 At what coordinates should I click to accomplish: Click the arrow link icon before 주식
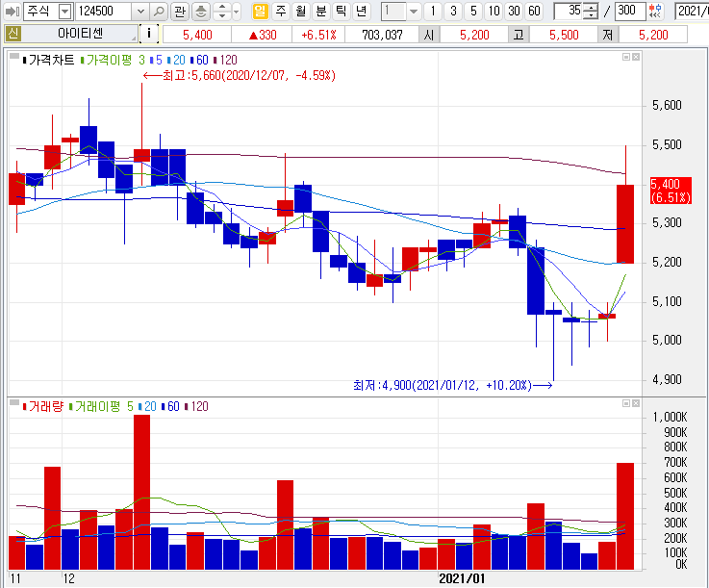point(12,11)
